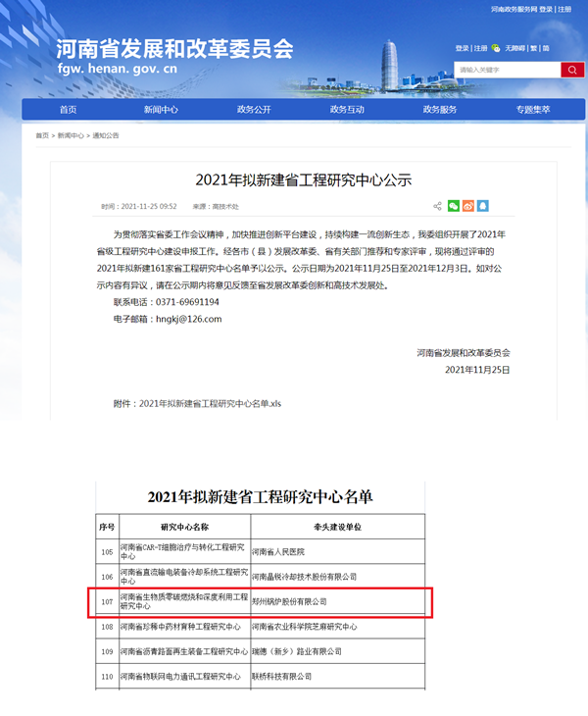Screen dimensions: 588x716
Task: Select the 政务公开 navigation tab
Action: click(254, 110)
